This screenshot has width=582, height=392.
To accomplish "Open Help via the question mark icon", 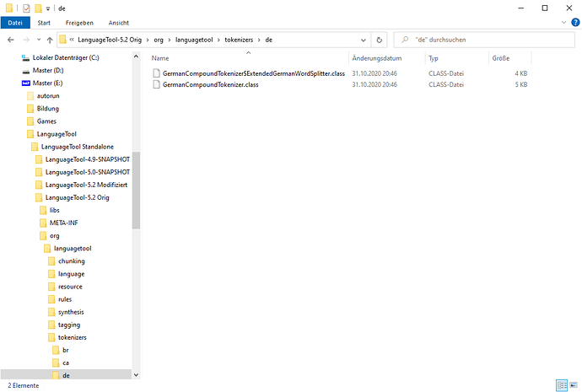I will [x=574, y=23].
